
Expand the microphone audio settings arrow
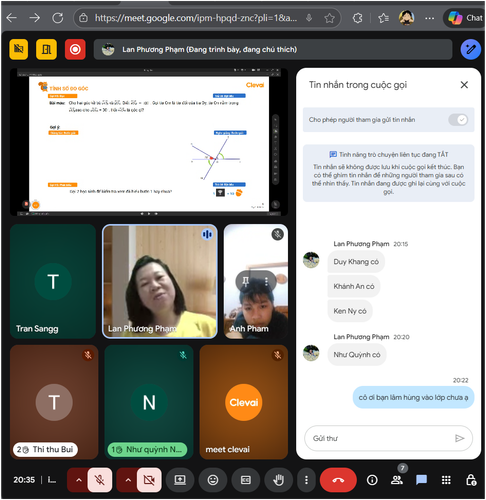click(x=79, y=480)
